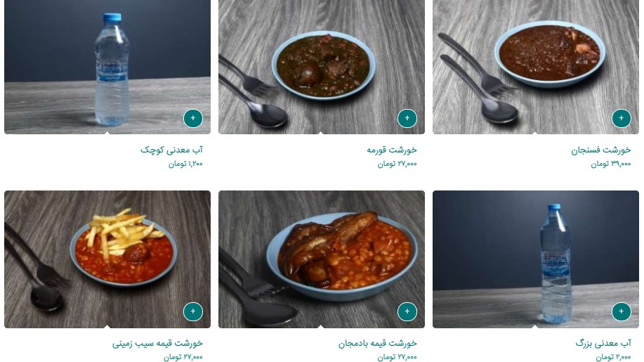Open the ghormeh stew photo
Image resolution: width=644 pixels, height=362 pixels.
pyautogui.click(x=322, y=67)
